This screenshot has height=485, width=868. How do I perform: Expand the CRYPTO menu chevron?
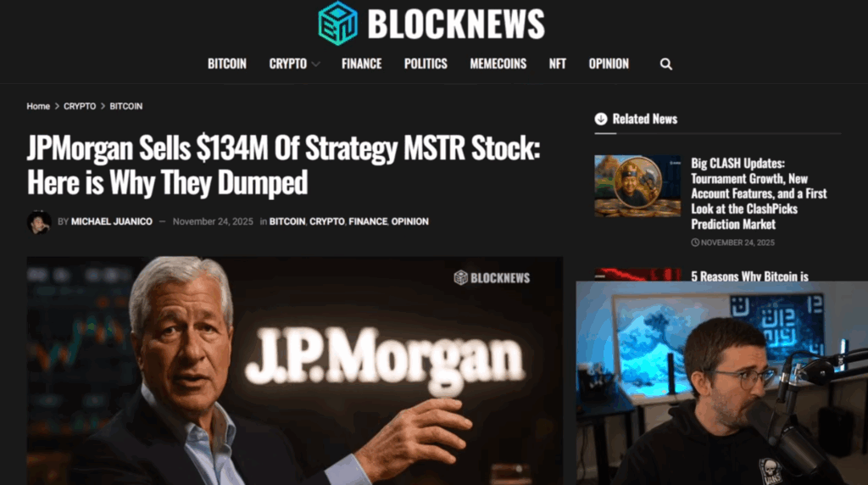pos(315,64)
